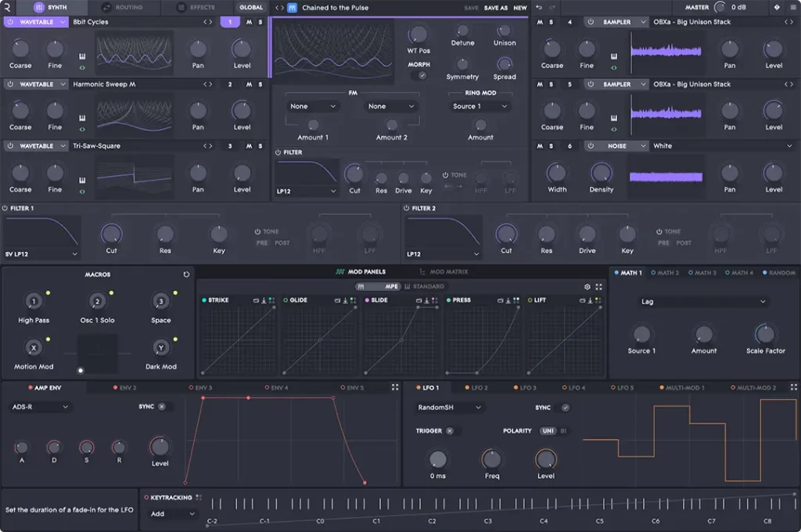
Task: Expand the envelope display to full view
Action: 395,387
